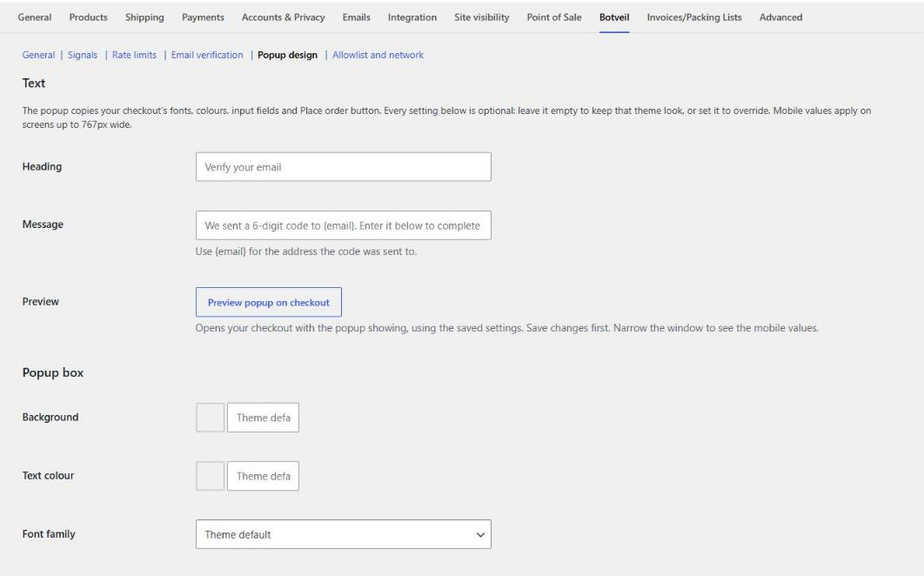Open the Text colour swatch
This screenshot has width=924, height=576.
click(210, 476)
